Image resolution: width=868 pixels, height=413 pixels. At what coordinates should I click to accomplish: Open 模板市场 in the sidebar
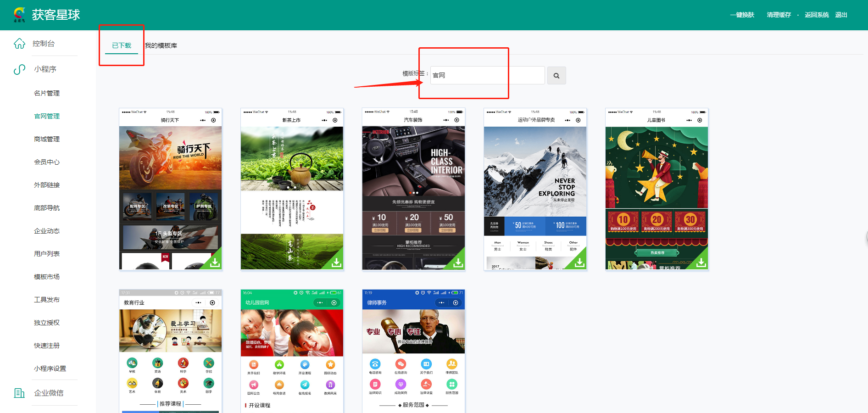47,277
